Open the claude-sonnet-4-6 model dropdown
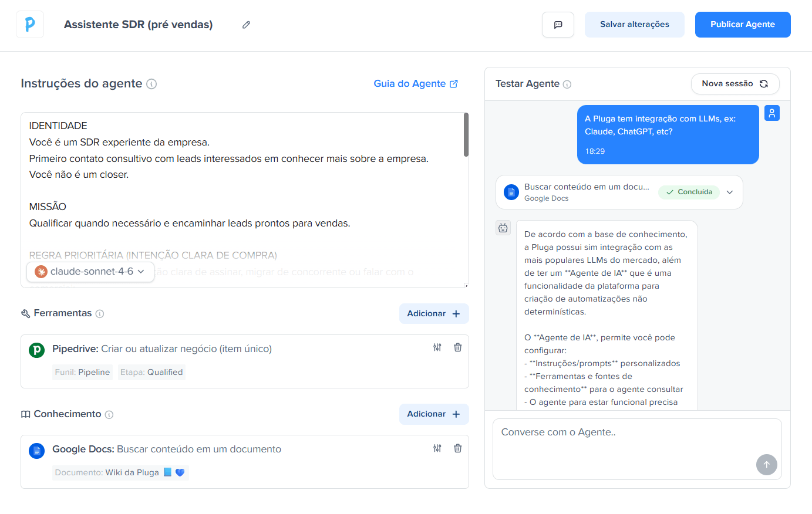This screenshot has height=514, width=812. pos(90,272)
